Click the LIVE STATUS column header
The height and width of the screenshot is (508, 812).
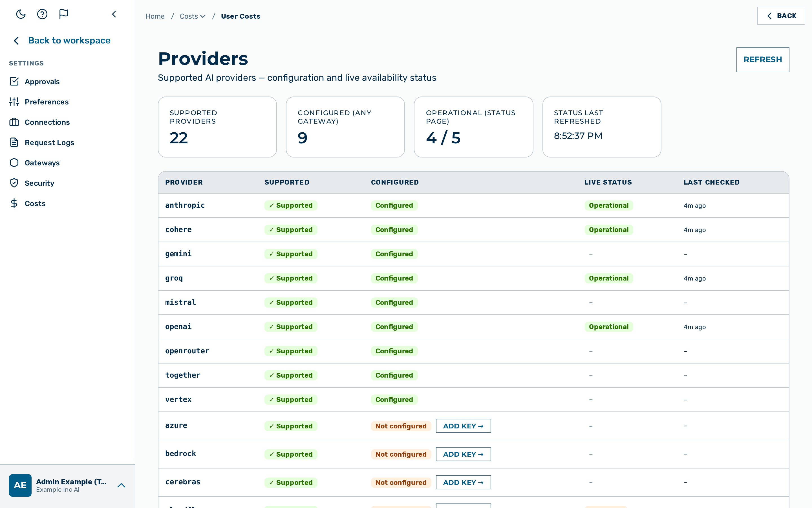(x=608, y=182)
